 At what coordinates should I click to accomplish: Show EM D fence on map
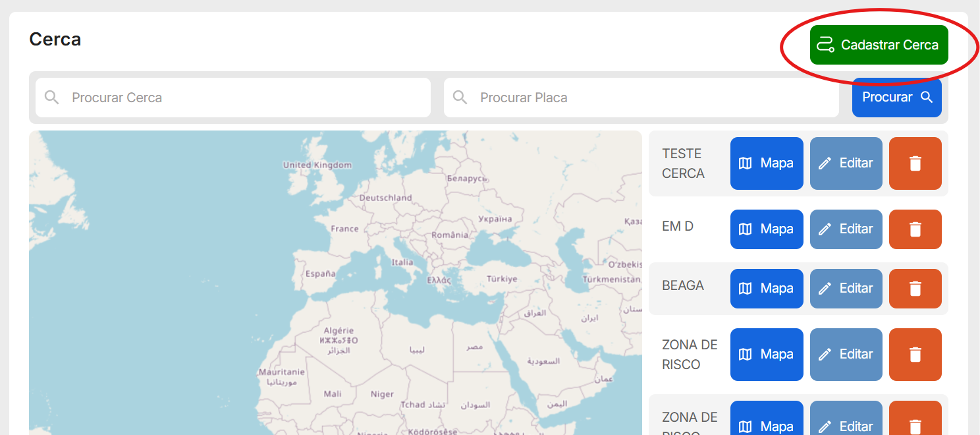(x=767, y=229)
